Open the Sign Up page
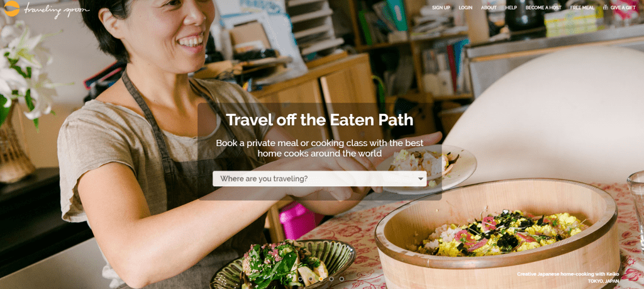 [441, 8]
